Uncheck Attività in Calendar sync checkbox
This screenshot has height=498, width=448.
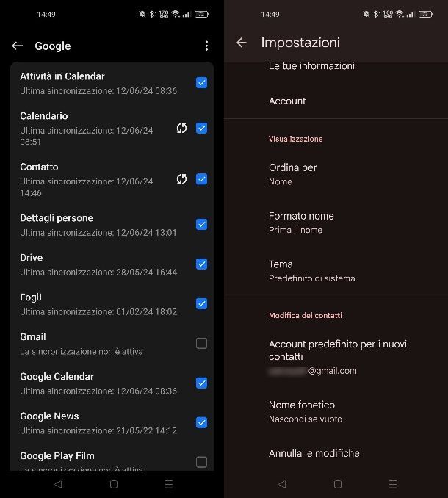[202, 83]
